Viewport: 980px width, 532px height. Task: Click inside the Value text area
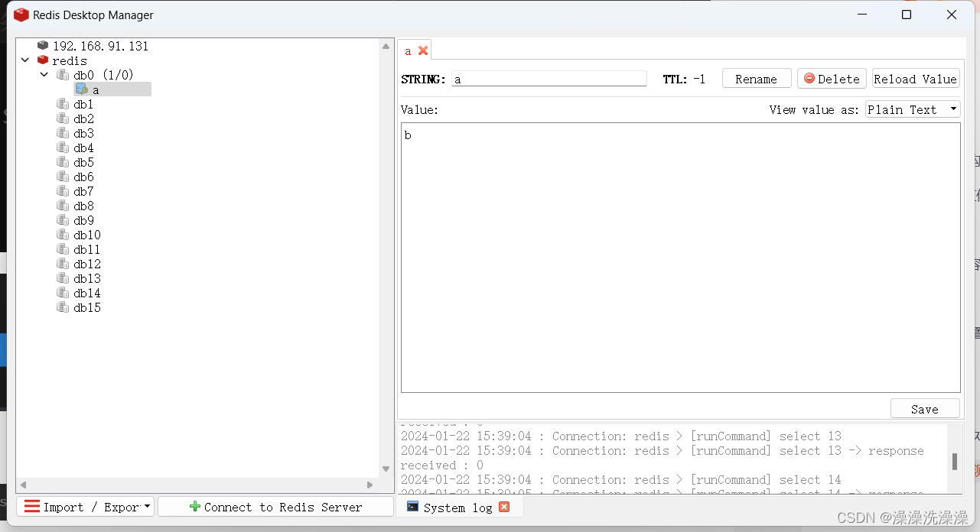[681, 258]
